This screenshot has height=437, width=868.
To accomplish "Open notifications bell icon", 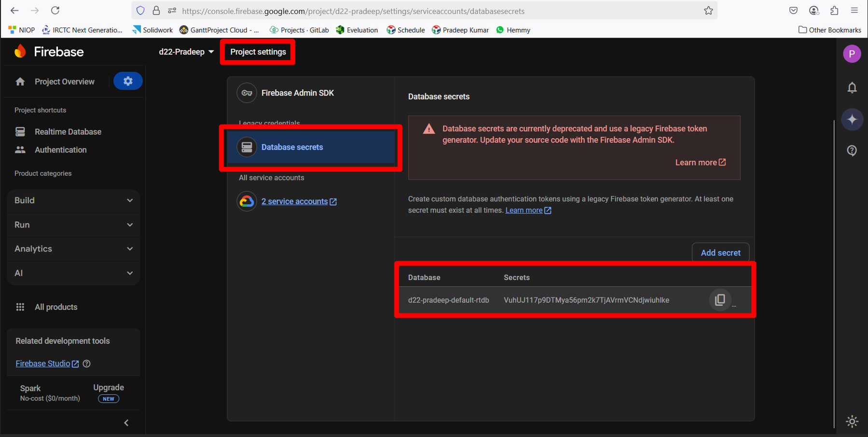I will 852,87.
